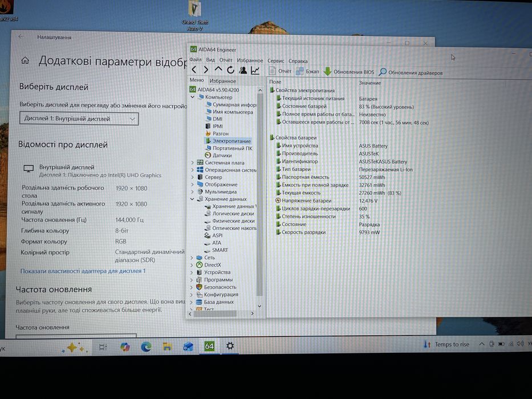The width and height of the screenshot is (532, 399).
Task: Expand the DirectX node
Action: click(x=192, y=265)
